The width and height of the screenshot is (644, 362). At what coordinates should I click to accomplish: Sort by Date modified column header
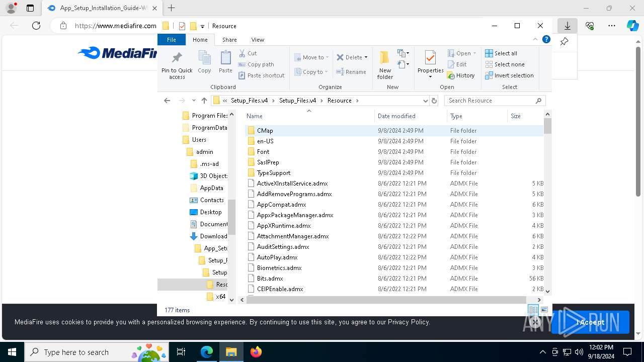click(x=411, y=116)
